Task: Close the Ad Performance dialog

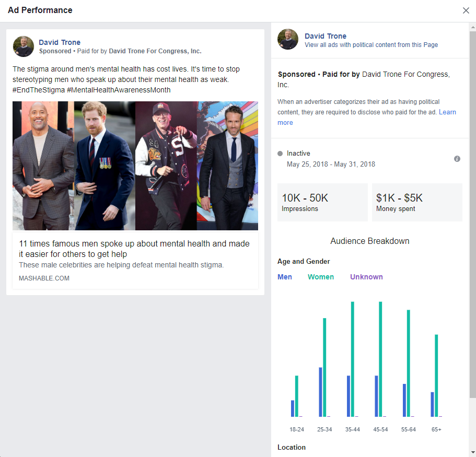Action: [466, 10]
